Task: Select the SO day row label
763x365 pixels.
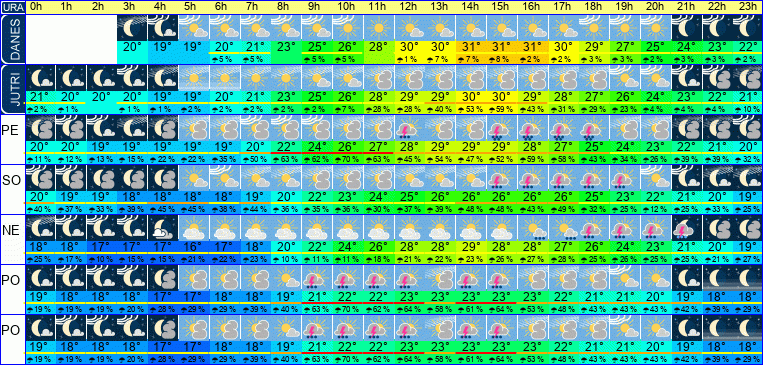Action: coord(12,181)
